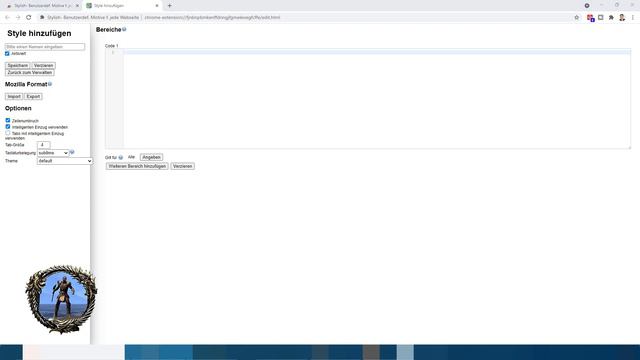Click the Speichern button

(18, 65)
